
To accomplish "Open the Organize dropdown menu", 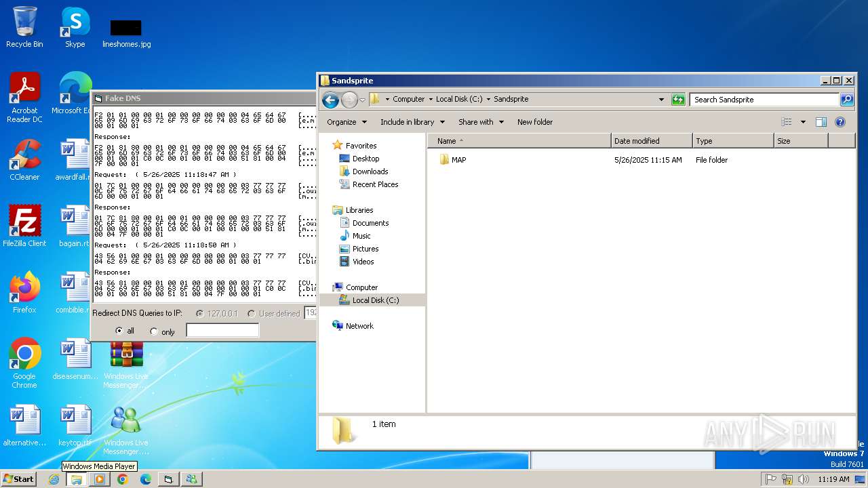I will (x=347, y=122).
